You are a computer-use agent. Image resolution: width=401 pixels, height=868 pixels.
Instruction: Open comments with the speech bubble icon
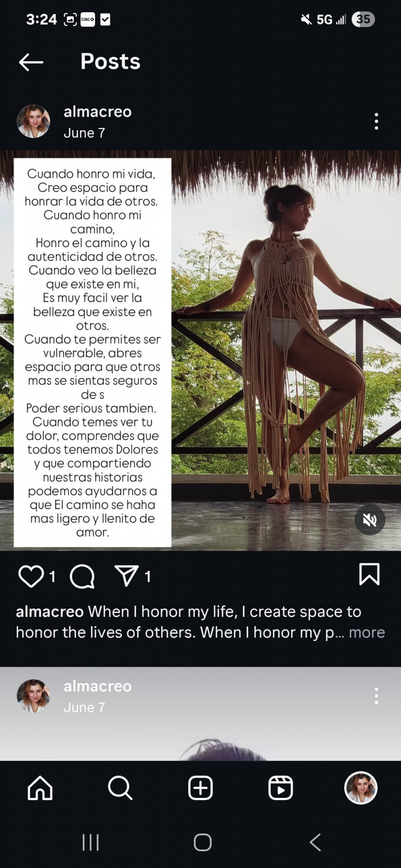point(82,576)
